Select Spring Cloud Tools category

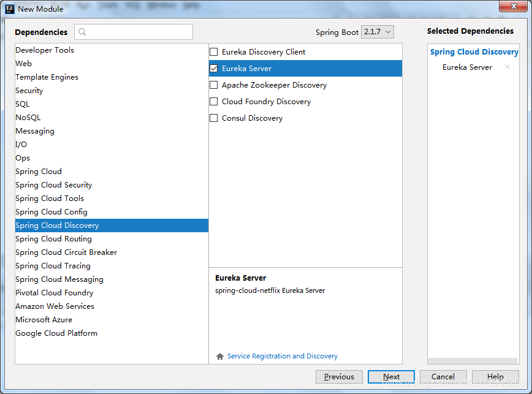pyautogui.click(x=112, y=199)
